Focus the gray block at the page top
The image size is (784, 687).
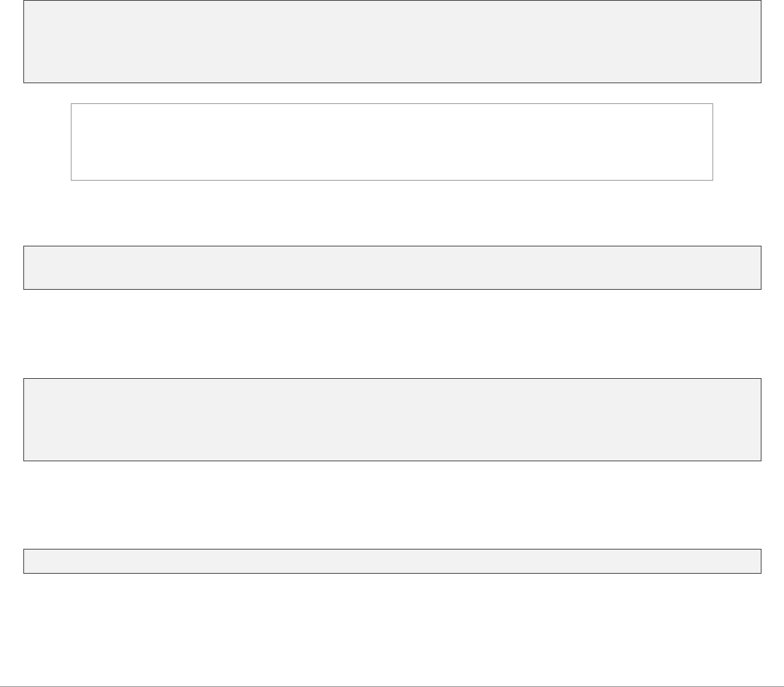(392, 42)
